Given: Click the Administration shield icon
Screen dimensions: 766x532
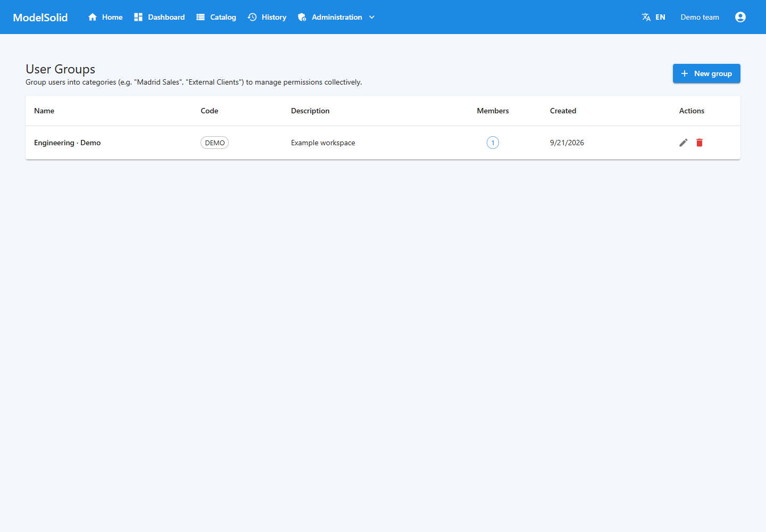Looking at the screenshot, I should pyautogui.click(x=302, y=17).
